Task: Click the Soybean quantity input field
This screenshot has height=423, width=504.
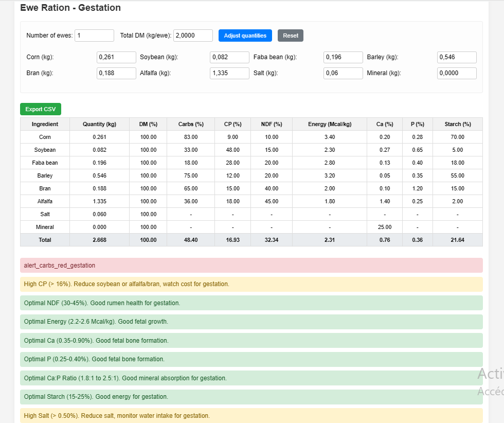Action: click(229, 57)
